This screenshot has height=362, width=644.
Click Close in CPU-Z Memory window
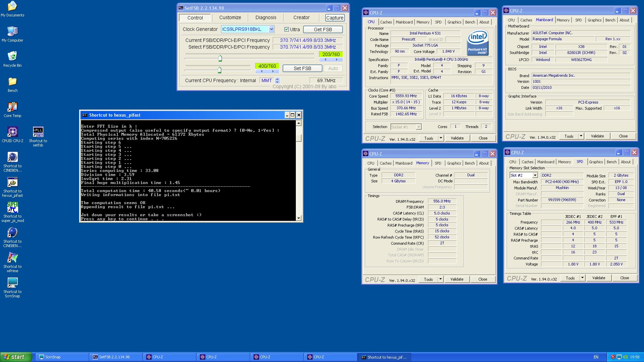tap(483, 279)
